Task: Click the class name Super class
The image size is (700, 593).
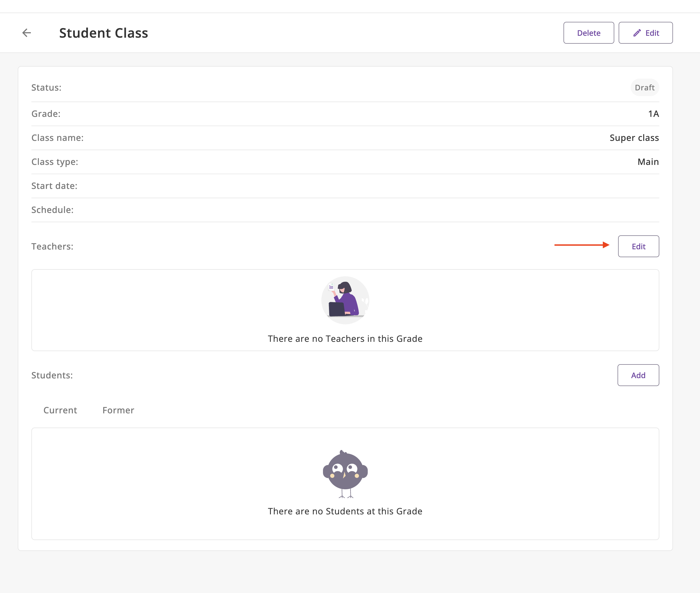Action: coord(634,138)
